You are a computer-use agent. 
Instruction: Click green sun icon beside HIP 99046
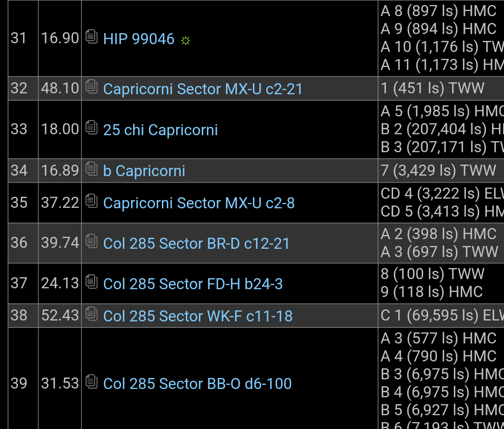tap(186, 41)
